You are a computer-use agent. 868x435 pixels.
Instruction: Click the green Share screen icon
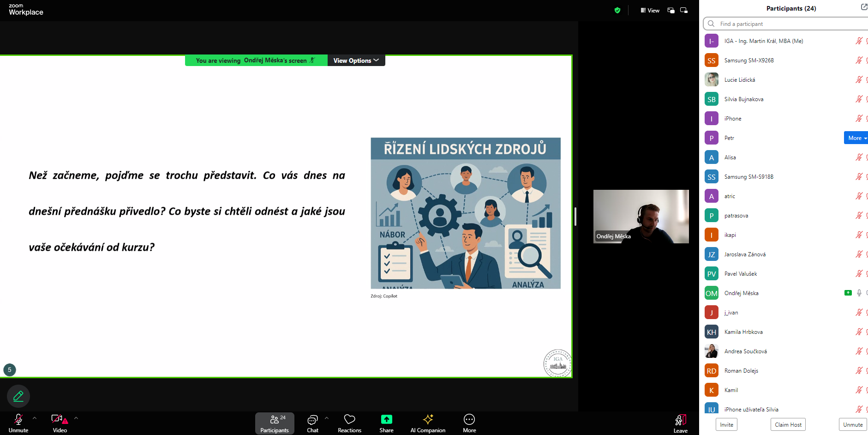pos(386,419)
